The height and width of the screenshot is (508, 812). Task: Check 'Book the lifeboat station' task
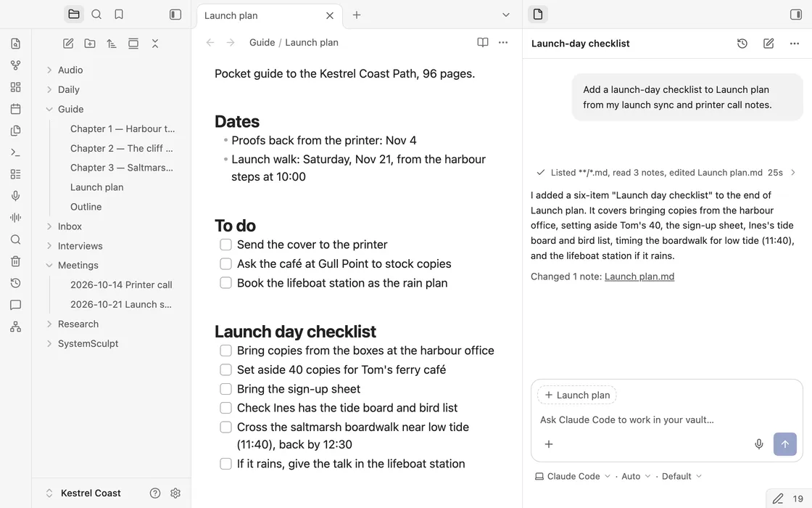pos(225,283)
